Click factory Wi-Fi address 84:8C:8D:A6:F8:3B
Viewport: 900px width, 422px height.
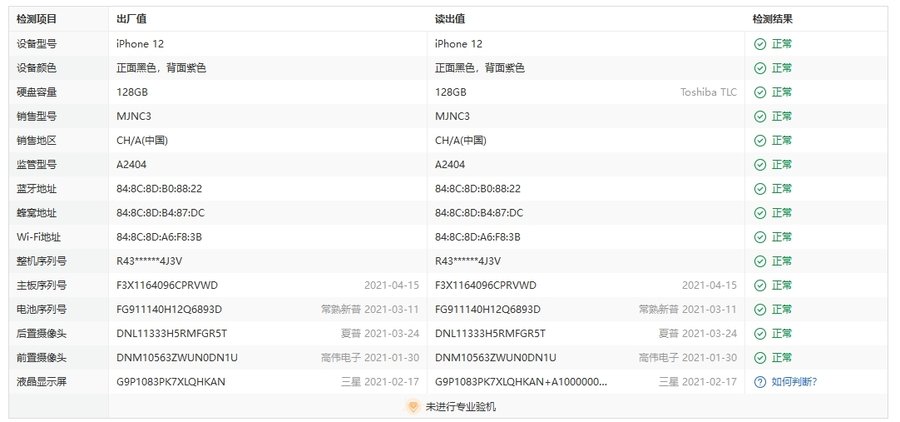(x=159, y=237)
